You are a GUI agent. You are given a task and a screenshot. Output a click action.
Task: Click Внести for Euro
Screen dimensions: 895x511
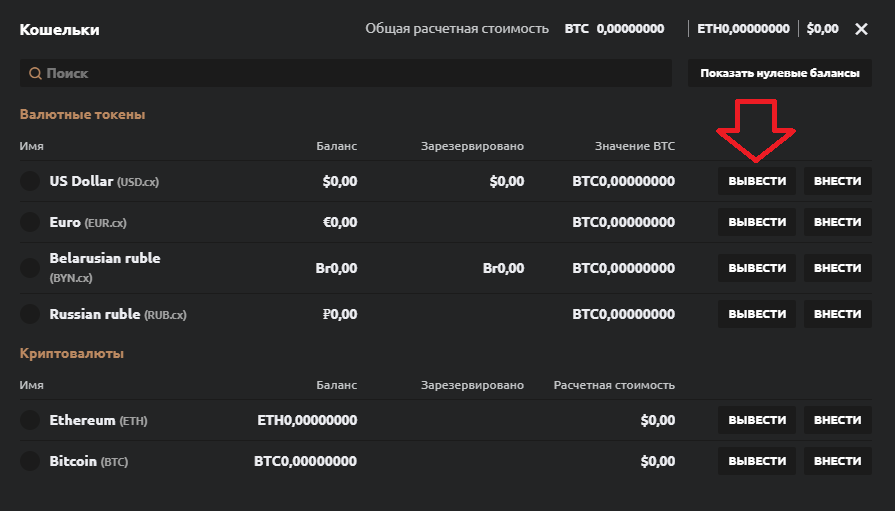(838, 222)
